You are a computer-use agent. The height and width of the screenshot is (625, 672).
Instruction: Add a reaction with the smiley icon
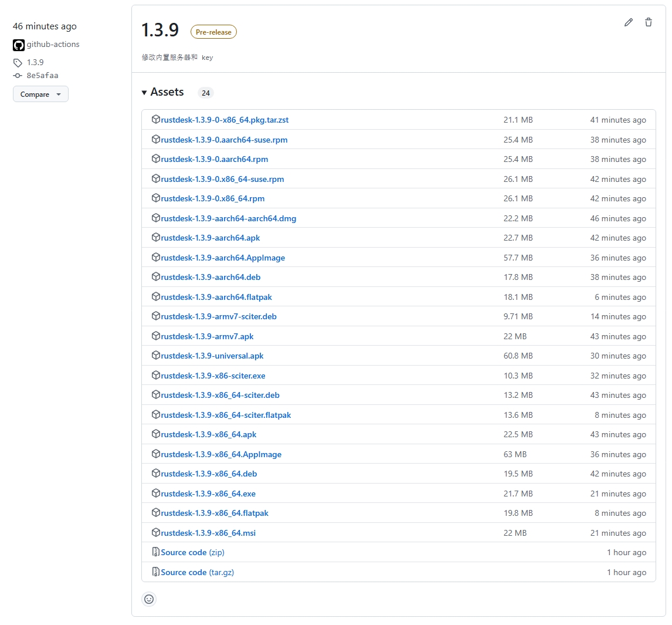pos(149,599)
